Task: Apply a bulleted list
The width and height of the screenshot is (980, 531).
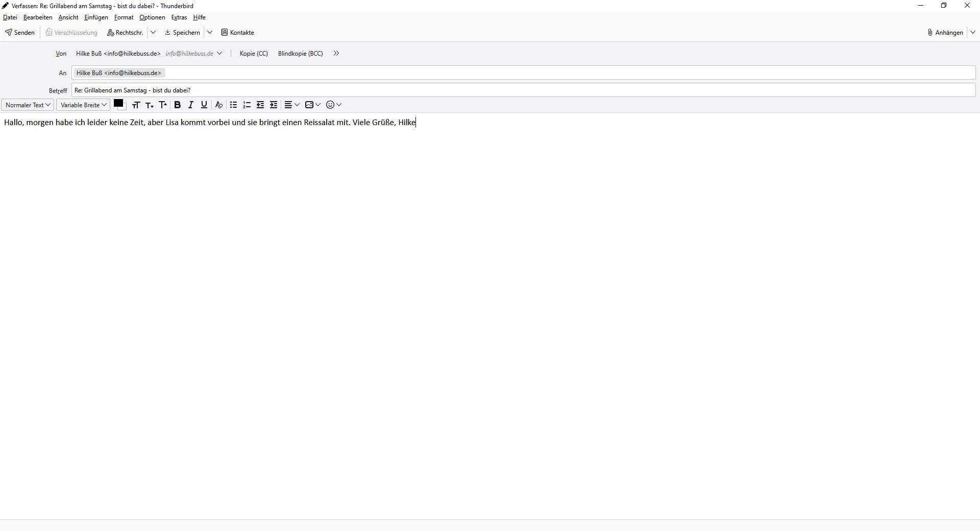Action: [233, 105]
